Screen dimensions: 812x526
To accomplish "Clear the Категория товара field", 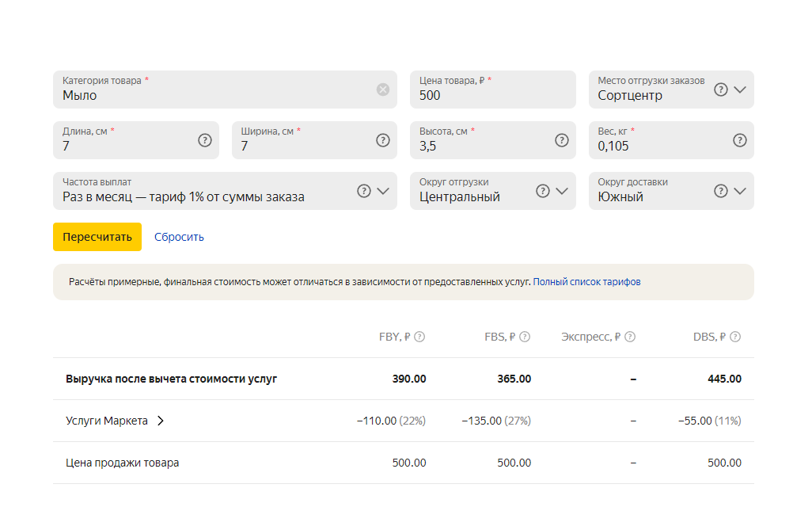I will 383,90.
